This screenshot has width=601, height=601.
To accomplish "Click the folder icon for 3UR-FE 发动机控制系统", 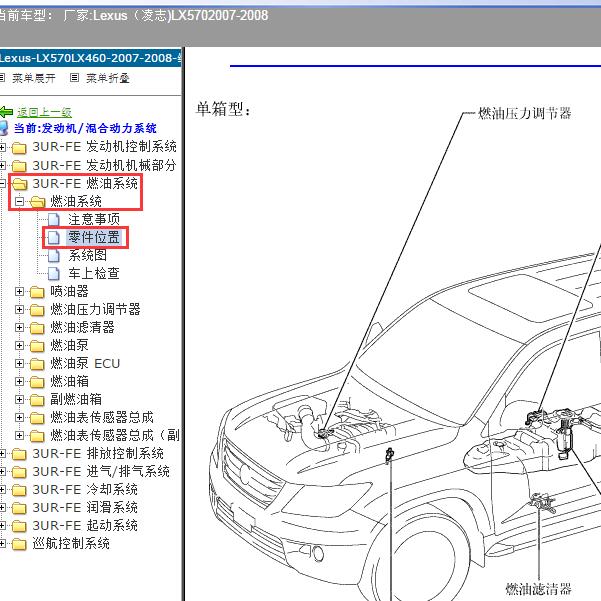I will pos(19,148).
